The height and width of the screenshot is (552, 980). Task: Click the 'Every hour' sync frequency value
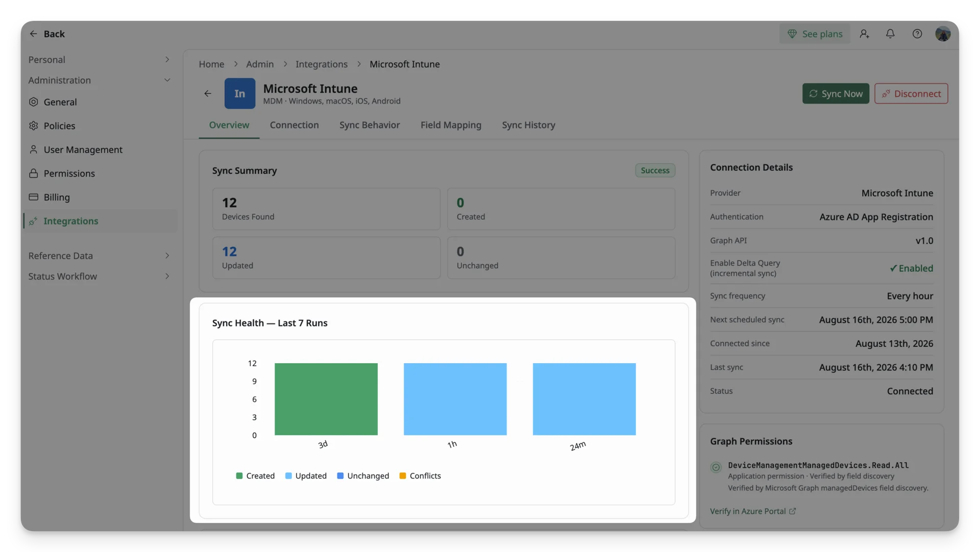click(x=910, y=296)
